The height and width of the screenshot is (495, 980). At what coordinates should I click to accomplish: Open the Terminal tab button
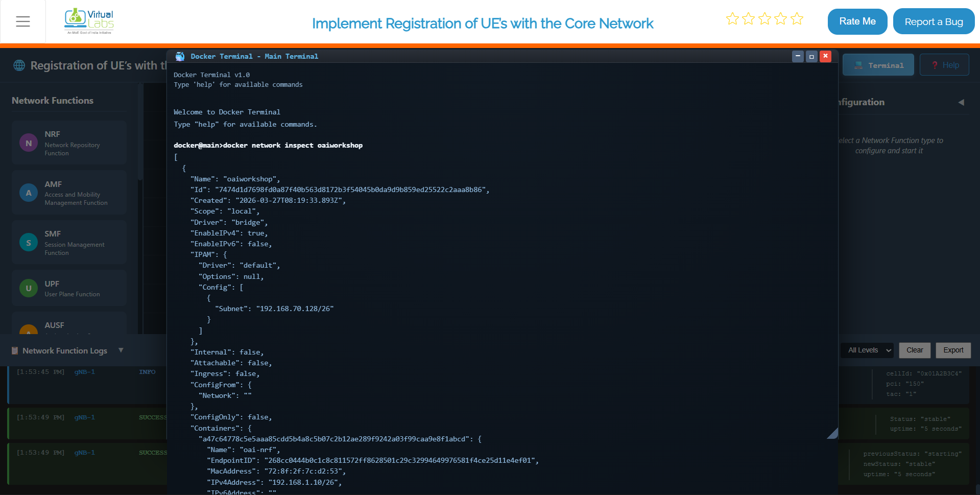pyautogui.click(x=878, y=65)
